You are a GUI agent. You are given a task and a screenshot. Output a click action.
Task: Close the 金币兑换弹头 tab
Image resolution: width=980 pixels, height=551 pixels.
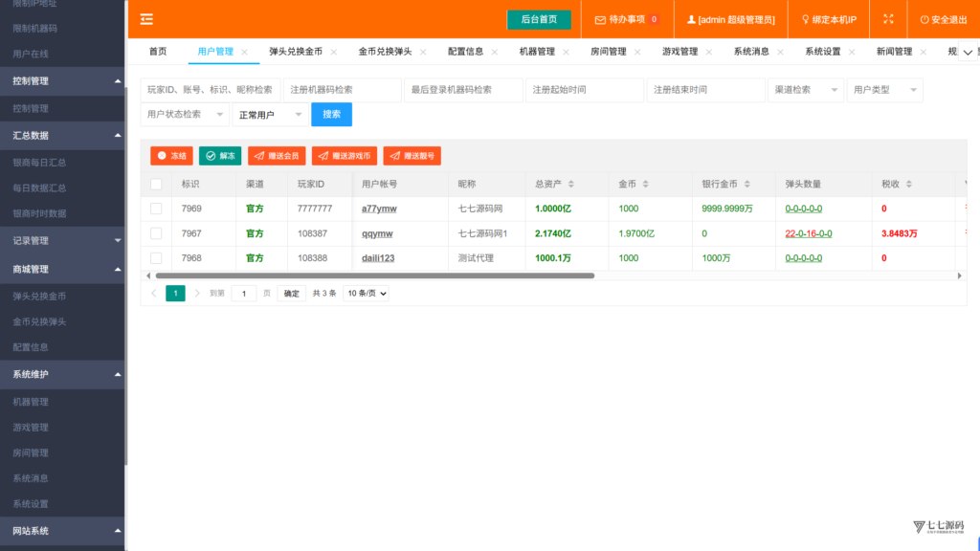(x=423, y=52)
